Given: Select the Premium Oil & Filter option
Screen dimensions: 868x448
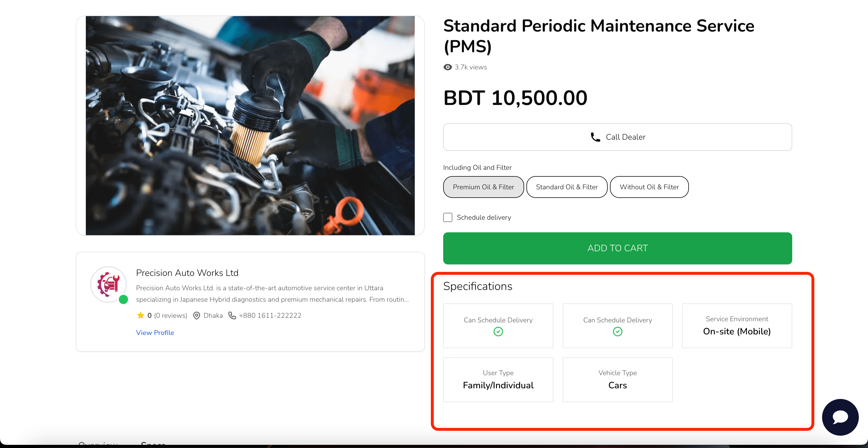Looking at the screenshot, I should [x=483, y=187].
